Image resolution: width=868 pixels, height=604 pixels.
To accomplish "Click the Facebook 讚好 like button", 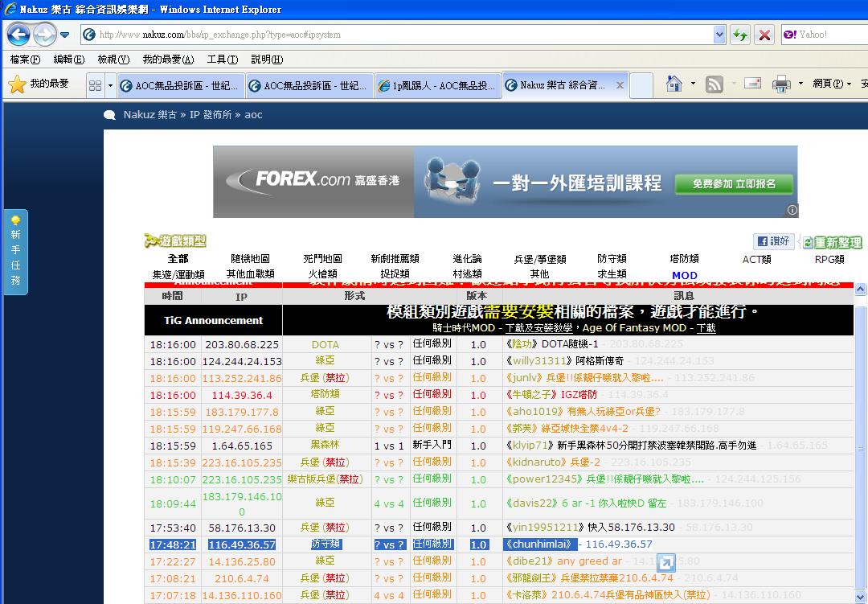I will coord(773,241).
